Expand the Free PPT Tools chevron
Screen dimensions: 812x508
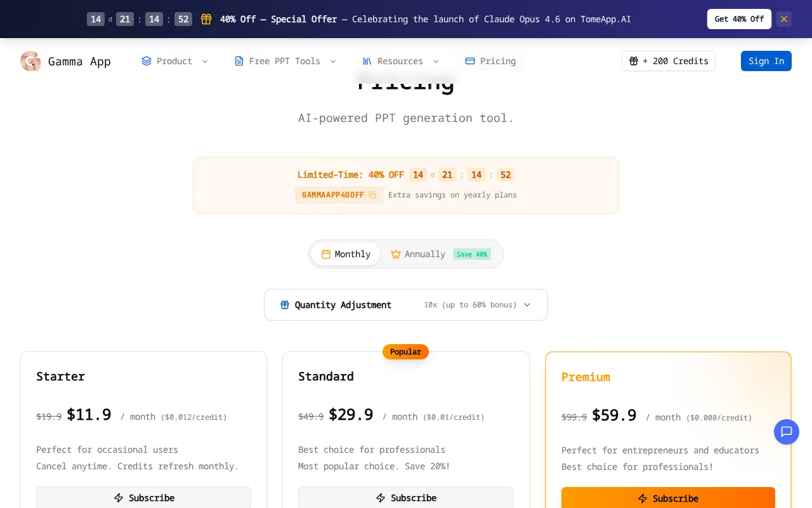[x=333, y=61]
